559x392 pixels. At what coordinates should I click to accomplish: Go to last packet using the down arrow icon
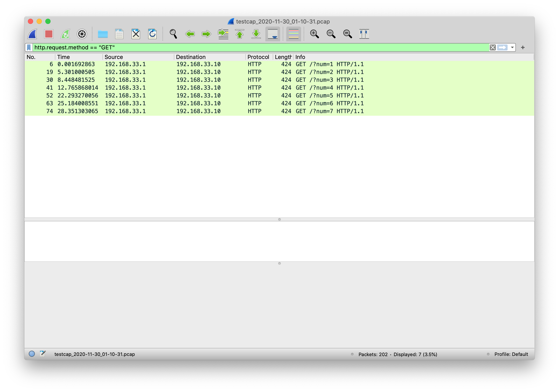(256, 34)
